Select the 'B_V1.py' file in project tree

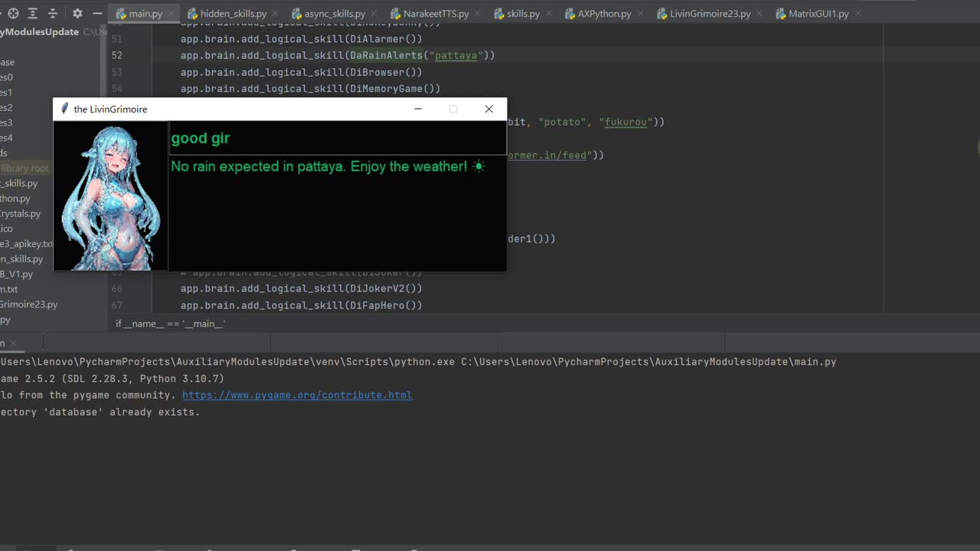click(17, 274)
